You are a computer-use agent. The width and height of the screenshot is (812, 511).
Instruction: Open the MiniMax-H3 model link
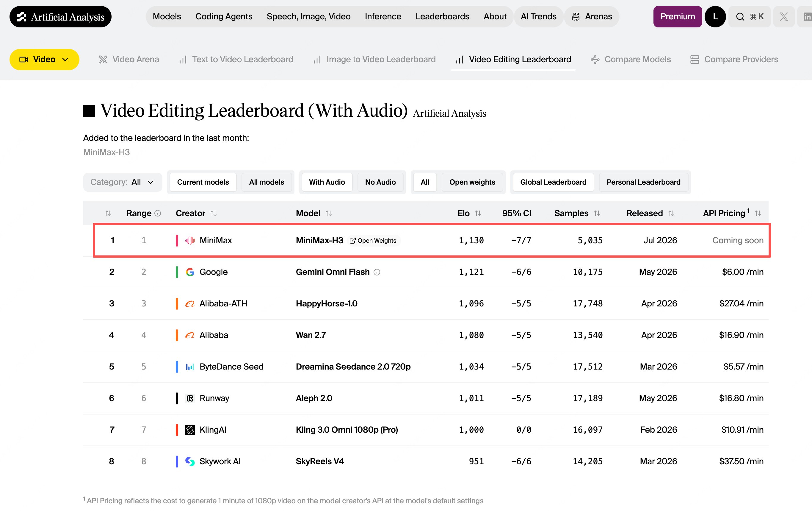pos(319,240)
